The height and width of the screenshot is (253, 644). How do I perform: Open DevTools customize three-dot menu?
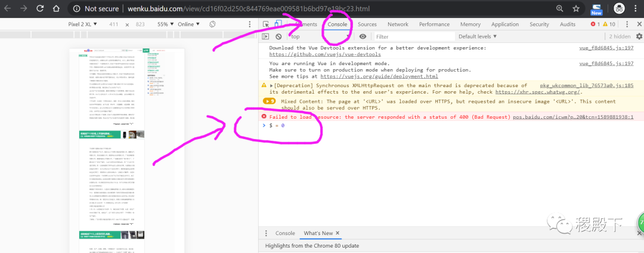[627, 24]
